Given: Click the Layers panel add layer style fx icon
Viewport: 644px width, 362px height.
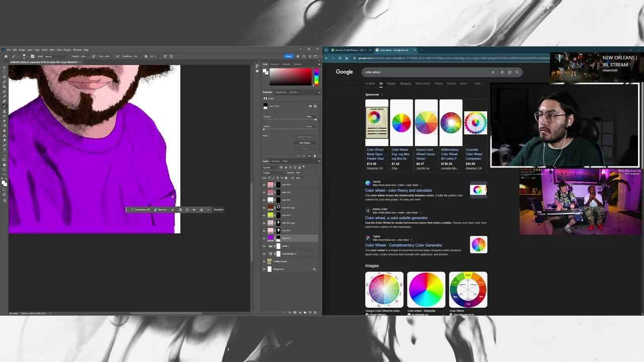Looking at the screenshot, I should pyautogui.click(x=290, y=313).
